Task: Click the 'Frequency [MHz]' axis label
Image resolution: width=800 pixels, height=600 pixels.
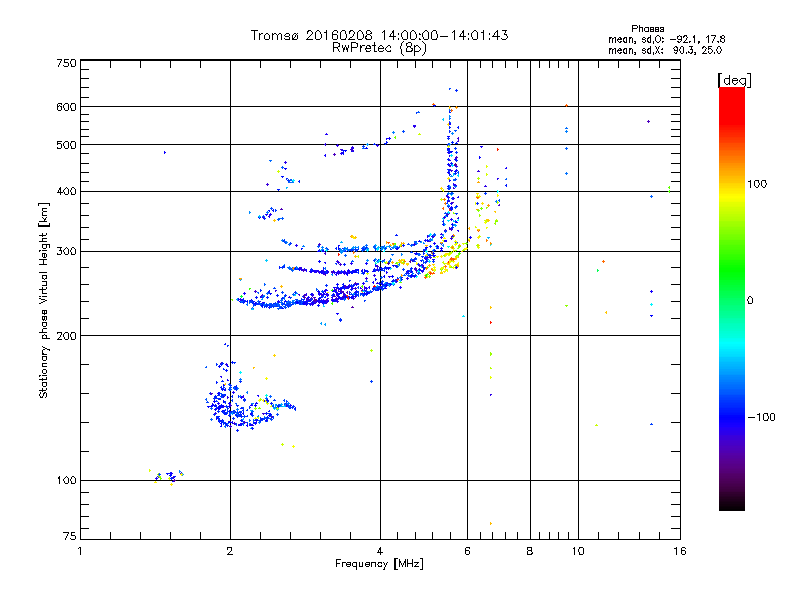Action: click(379, 564)
